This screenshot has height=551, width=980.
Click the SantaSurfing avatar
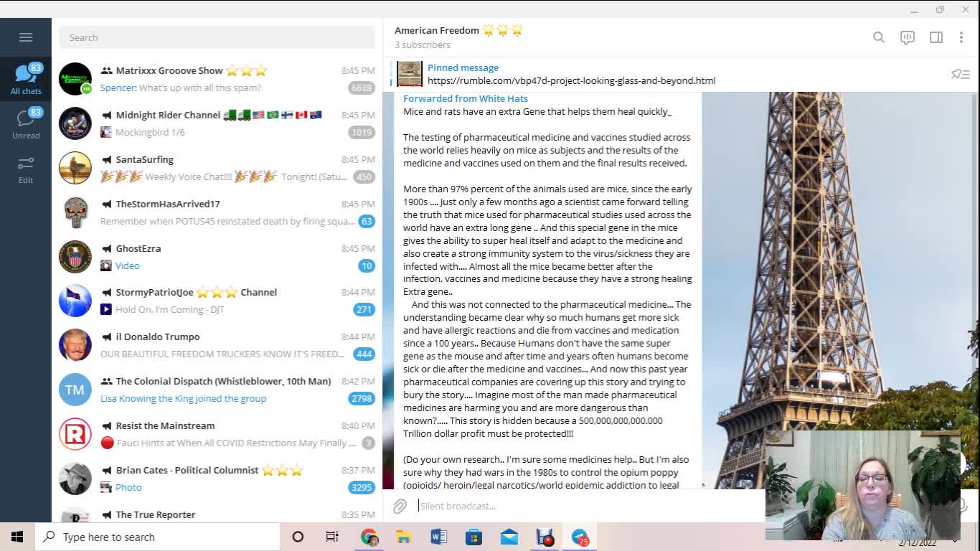click(75, 168)
